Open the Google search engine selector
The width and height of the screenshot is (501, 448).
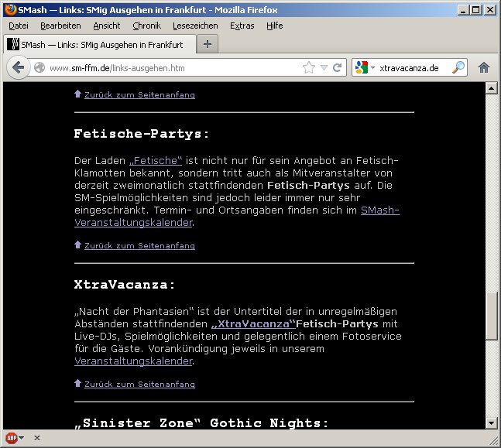tap(365, 67)
